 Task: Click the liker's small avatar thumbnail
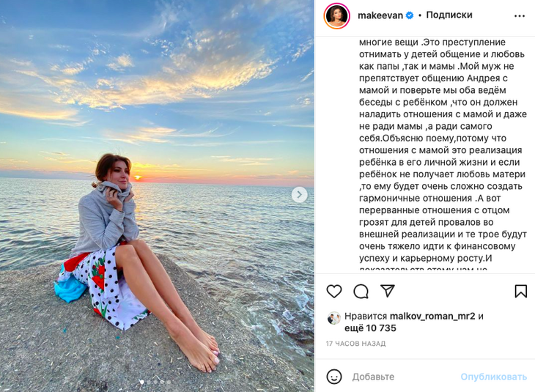pos(333,318)
